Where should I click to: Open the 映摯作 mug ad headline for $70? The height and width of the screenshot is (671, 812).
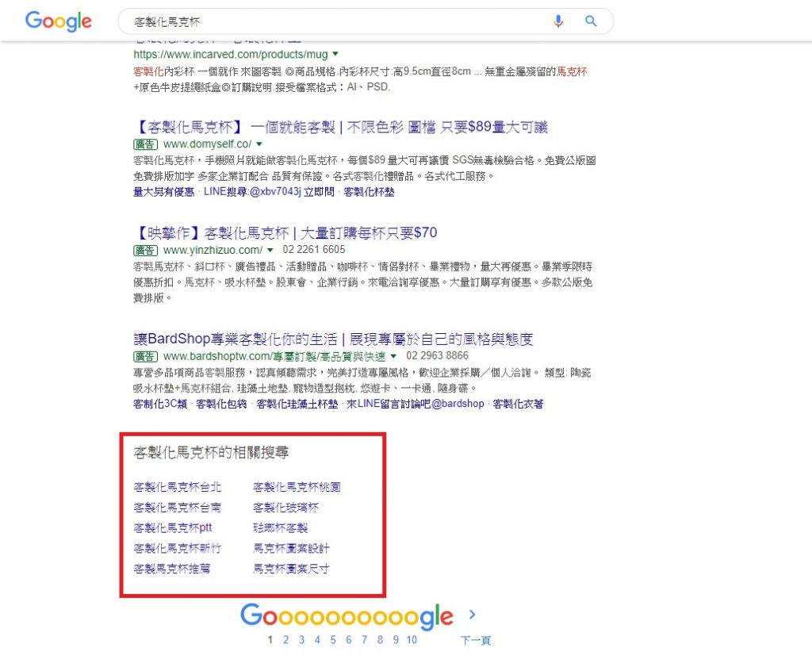(x=285, y=232)
